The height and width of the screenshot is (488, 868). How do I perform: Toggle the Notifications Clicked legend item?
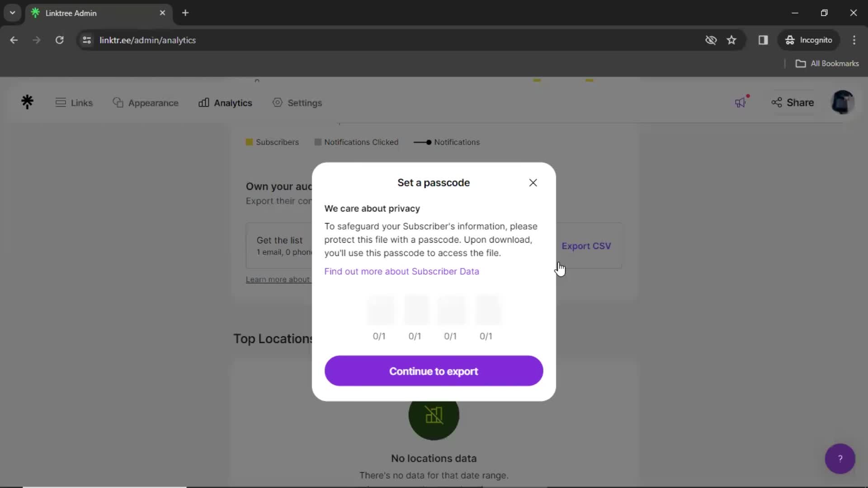click(356, 142)
